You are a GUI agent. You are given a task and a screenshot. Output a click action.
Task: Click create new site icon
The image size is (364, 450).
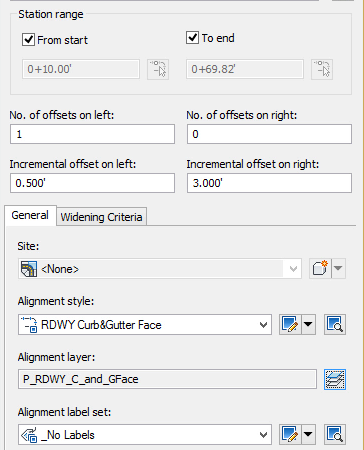click(320, 268)
